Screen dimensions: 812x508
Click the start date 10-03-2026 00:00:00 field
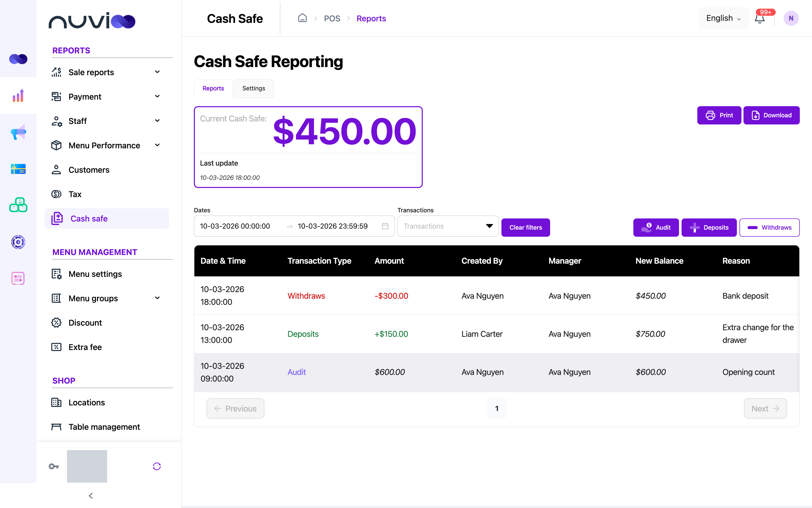pyautogui.click(x=235, y=226)
